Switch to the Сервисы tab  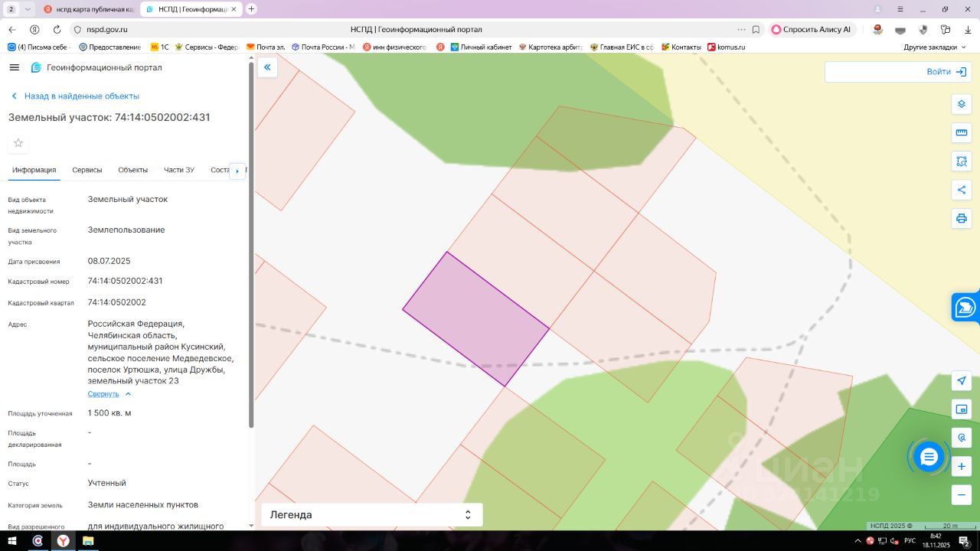[87, 170]
